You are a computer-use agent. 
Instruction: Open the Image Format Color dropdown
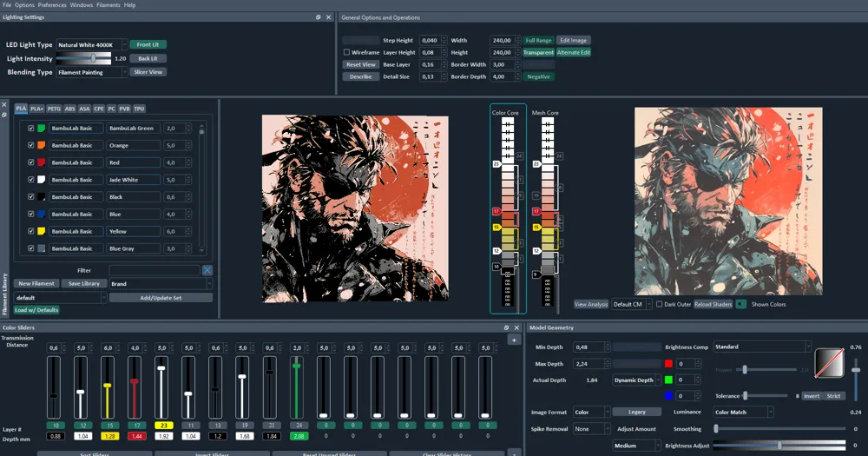(x=591, y=413)
